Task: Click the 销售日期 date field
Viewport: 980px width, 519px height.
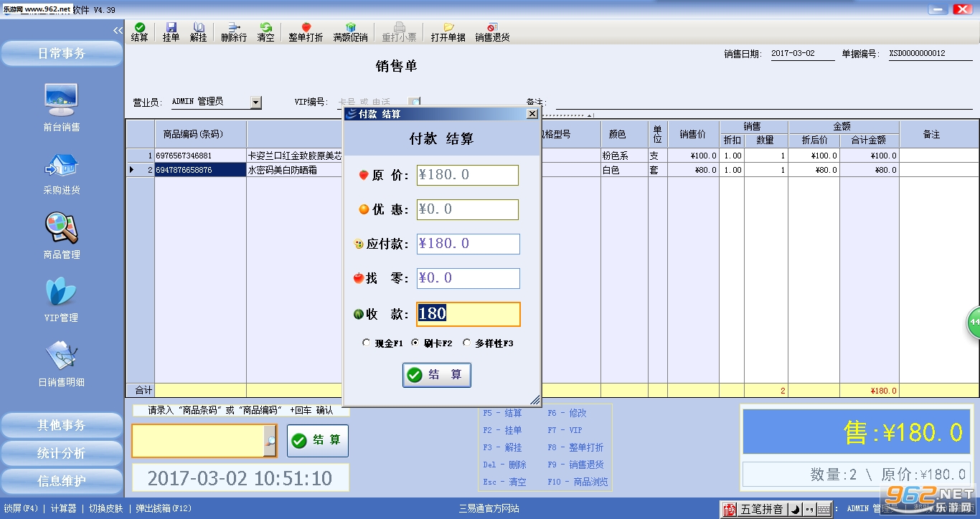Action: (802, 54)
